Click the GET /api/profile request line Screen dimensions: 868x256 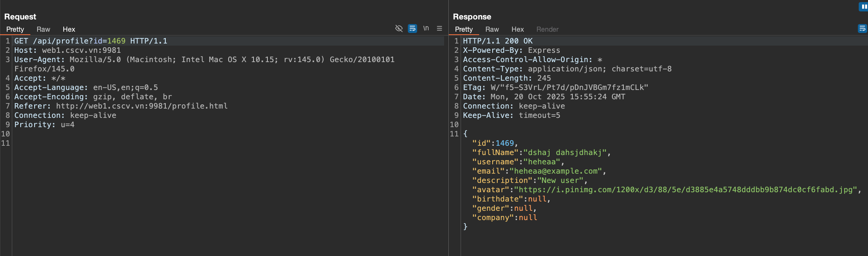click(x=91, y=41)
